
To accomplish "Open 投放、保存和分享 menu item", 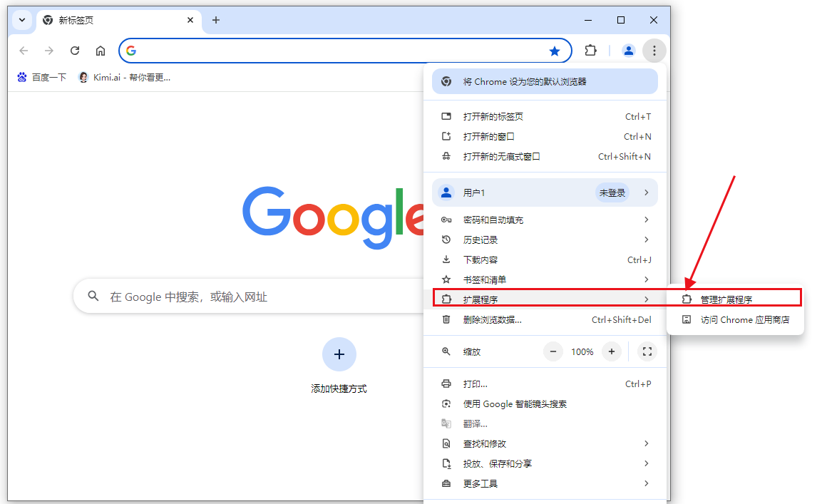I will point(545,463).
